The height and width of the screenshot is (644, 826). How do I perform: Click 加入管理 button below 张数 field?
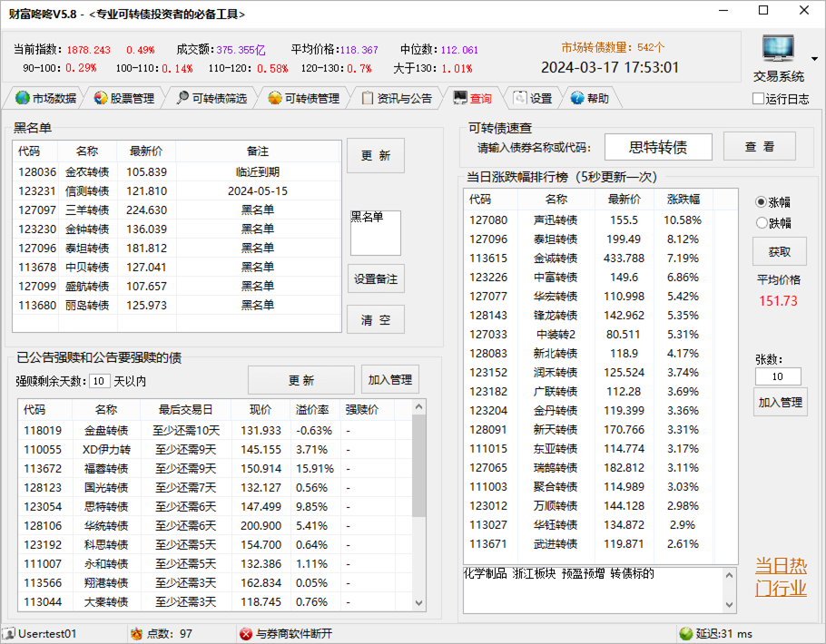tap(781, 403)
